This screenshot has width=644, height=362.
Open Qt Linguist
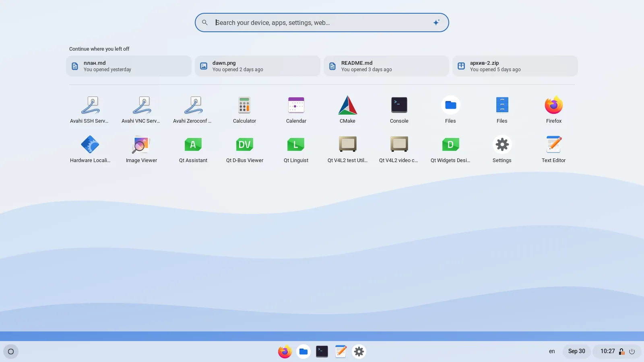[x=296, y=149]
